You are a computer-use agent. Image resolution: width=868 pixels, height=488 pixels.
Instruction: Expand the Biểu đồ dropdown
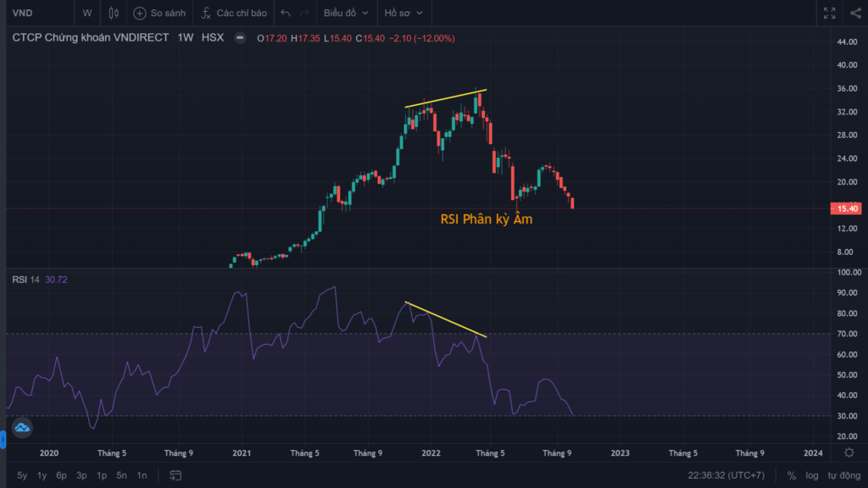pyautogui.click(x=346, y=13)
